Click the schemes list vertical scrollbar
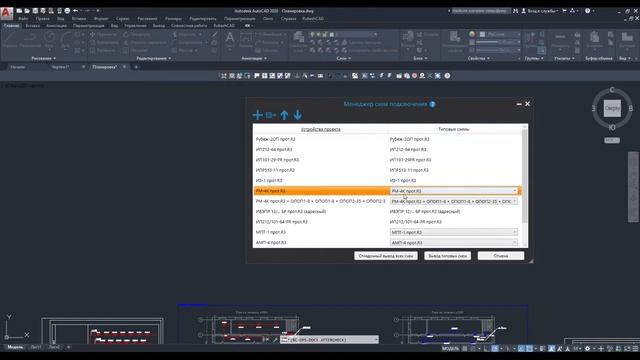Screen dimensions: 640x360 pos(524,176)
